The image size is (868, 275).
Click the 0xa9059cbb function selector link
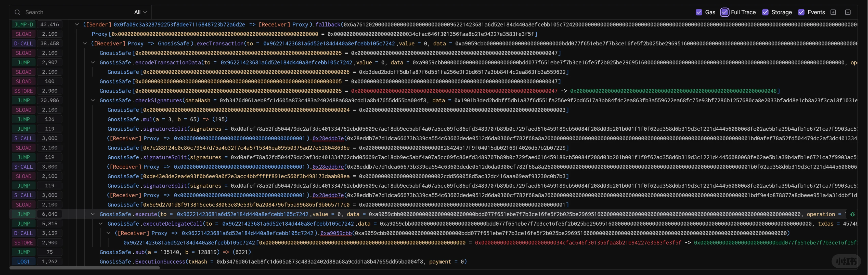click(336, 233)
